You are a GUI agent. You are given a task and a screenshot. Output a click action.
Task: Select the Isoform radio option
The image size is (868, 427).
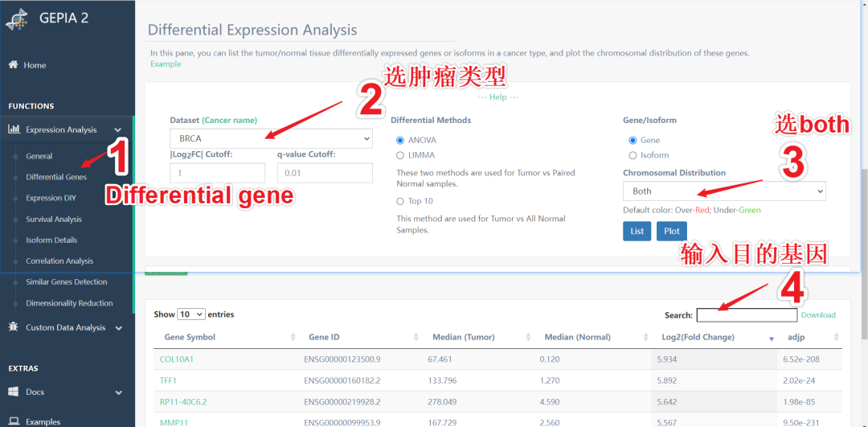[633, 155]
